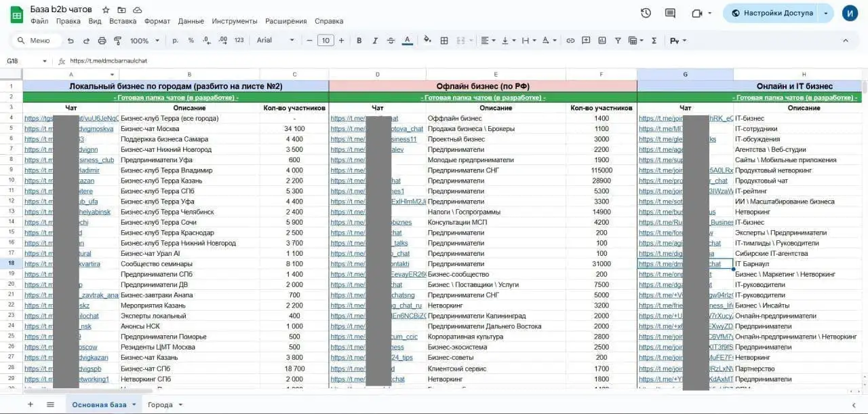868x414 pixels.
Task: Select the Paint format roller icon
Action: pyautogui.click(x=117, y=41)
